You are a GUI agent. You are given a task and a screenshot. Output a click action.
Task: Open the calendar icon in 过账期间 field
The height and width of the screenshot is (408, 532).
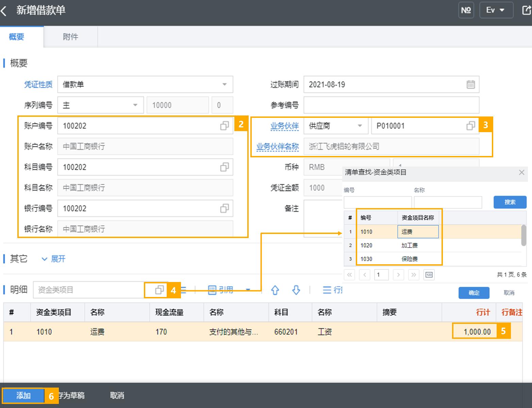point(470,84)
